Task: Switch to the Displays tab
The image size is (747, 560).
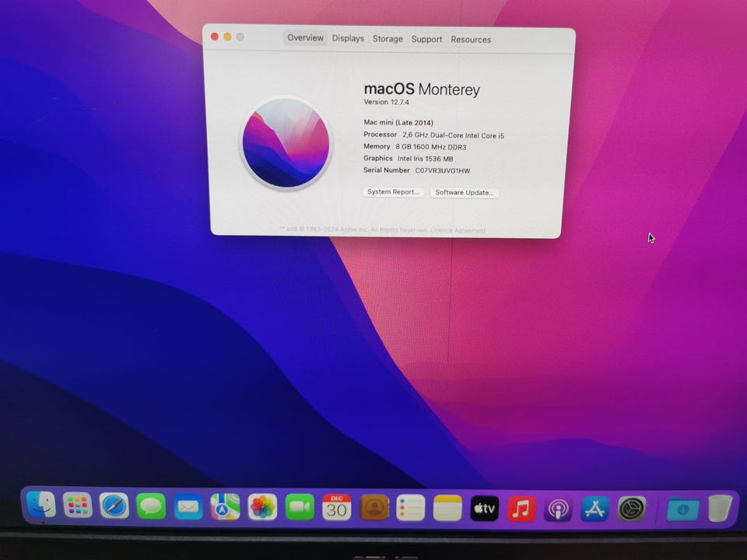Action: pos(348,38)
